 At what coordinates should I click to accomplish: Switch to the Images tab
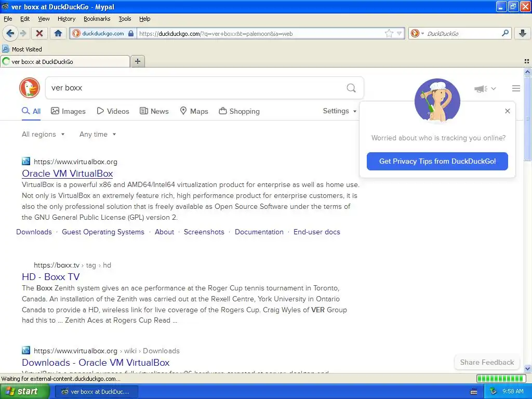[x=68, y=111]
